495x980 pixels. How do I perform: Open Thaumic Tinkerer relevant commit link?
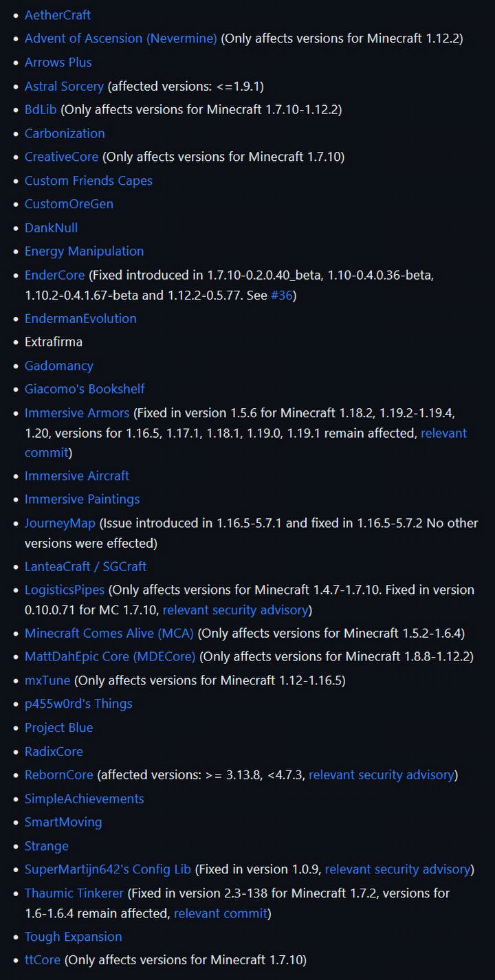click(220, 913)
